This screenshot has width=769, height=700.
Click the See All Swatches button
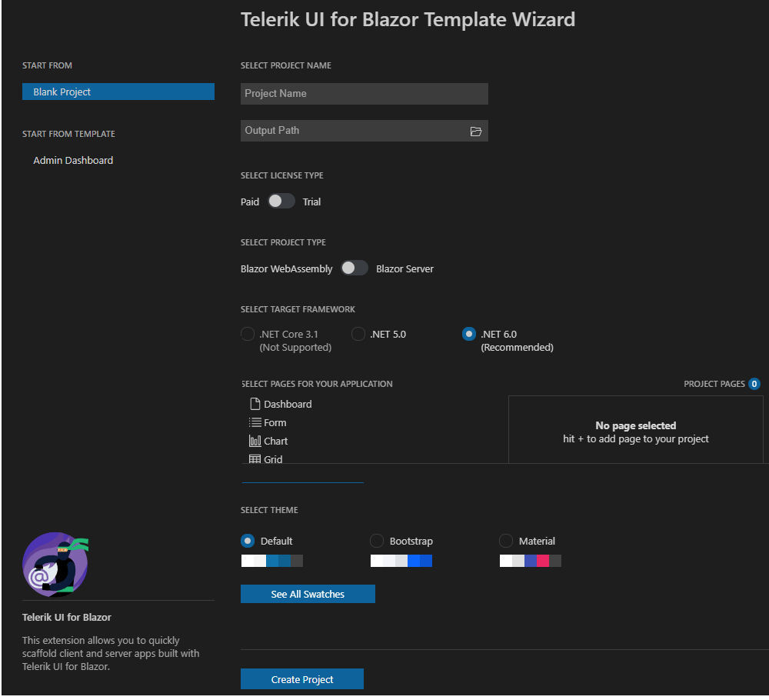pos(308,594)
